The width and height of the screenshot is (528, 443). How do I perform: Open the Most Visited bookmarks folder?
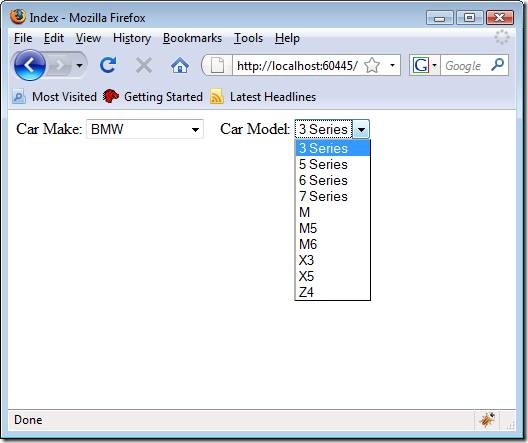pos(55,97)
